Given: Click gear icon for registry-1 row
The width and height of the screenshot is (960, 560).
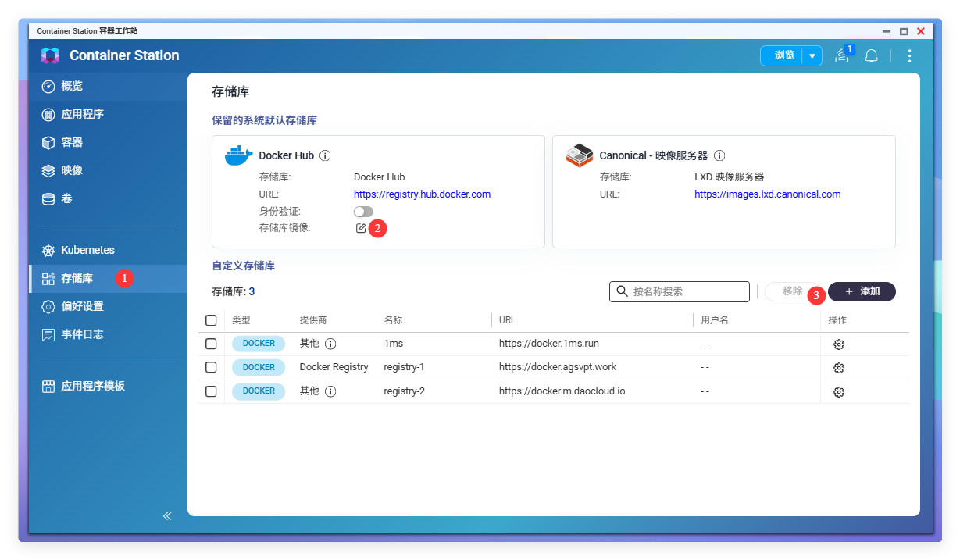Looking at the screenshot, I should [839, 368].
